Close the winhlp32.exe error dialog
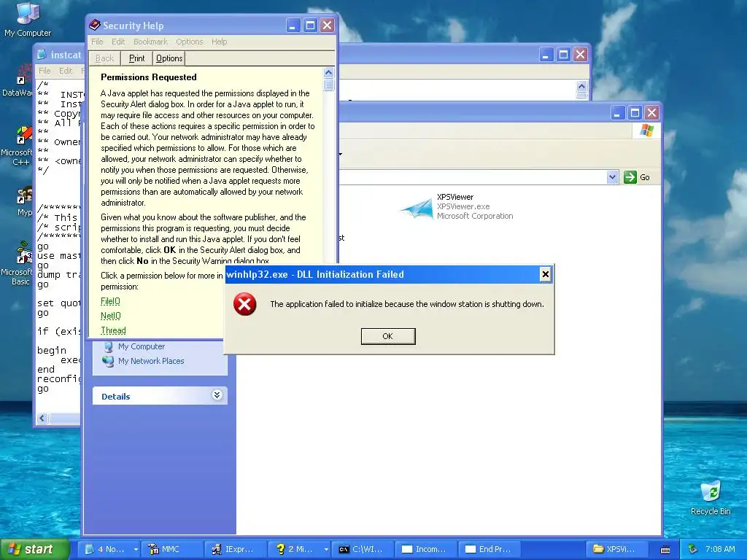The height and width of the screenshot is (560, 747). (546, 274)
